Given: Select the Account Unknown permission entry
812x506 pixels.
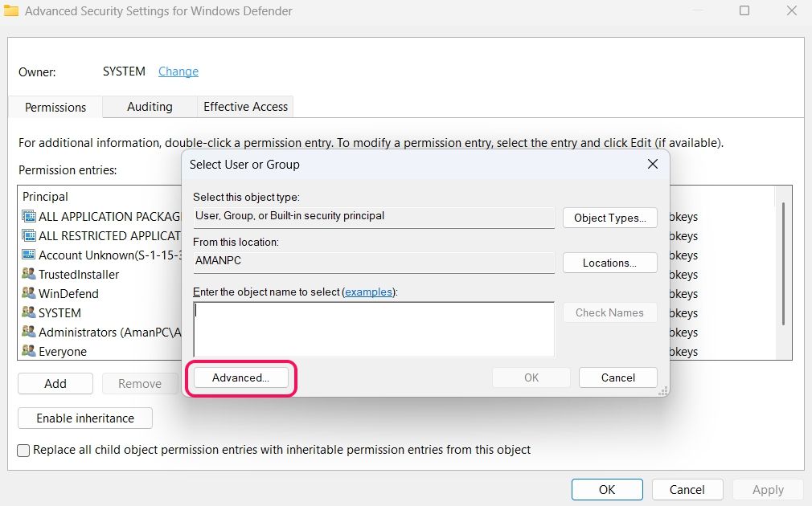Looking at the screenshot, I should click(x=110, y=255).
